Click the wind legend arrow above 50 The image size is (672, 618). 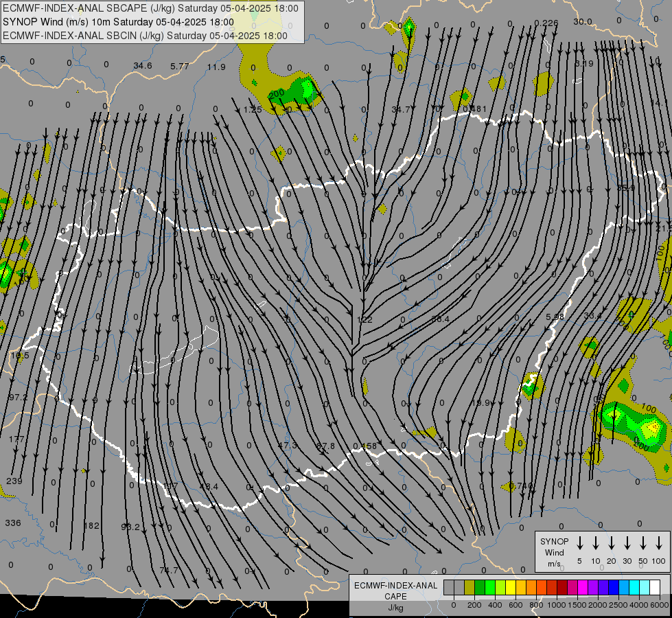click(643, 543)
